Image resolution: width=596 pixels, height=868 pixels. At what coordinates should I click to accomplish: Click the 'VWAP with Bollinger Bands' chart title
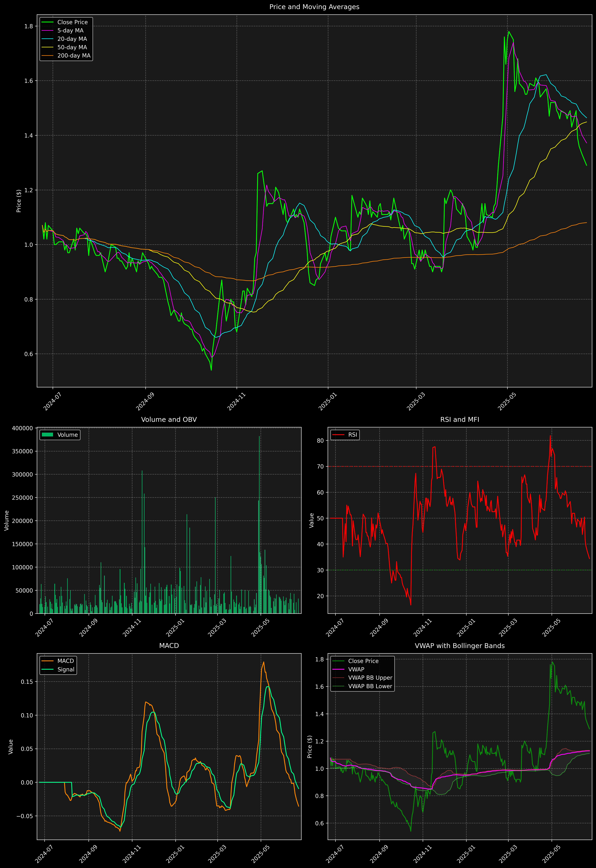[x=460, y=646]
